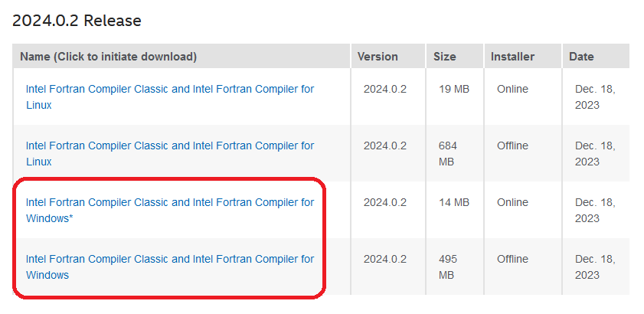The height and width of the screenshot is (314, 644).
Task: Click the Online cell in the Linux row
Action: point(512,89)
